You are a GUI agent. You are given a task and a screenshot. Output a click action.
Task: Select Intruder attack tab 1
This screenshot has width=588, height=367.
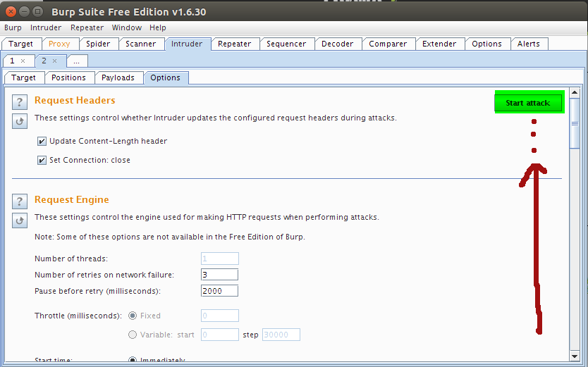click(x=13, y=61)
